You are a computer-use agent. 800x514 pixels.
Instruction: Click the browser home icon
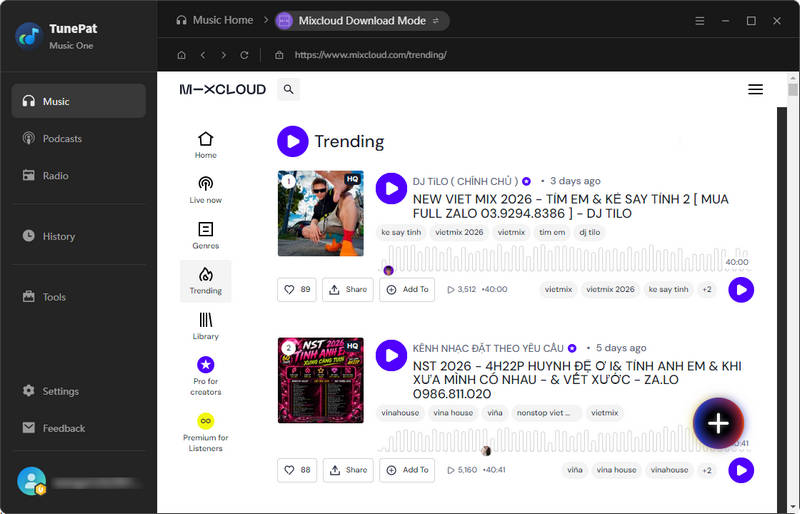point(182,55)
